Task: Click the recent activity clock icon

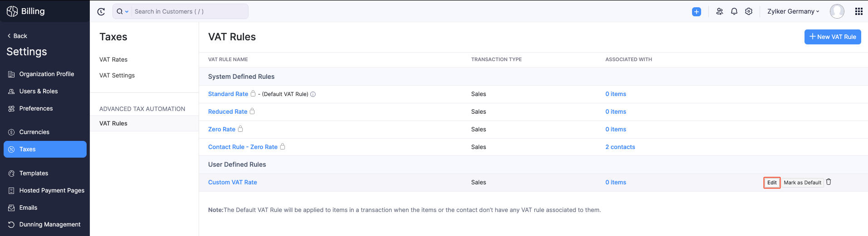Action: pos(101,12)
